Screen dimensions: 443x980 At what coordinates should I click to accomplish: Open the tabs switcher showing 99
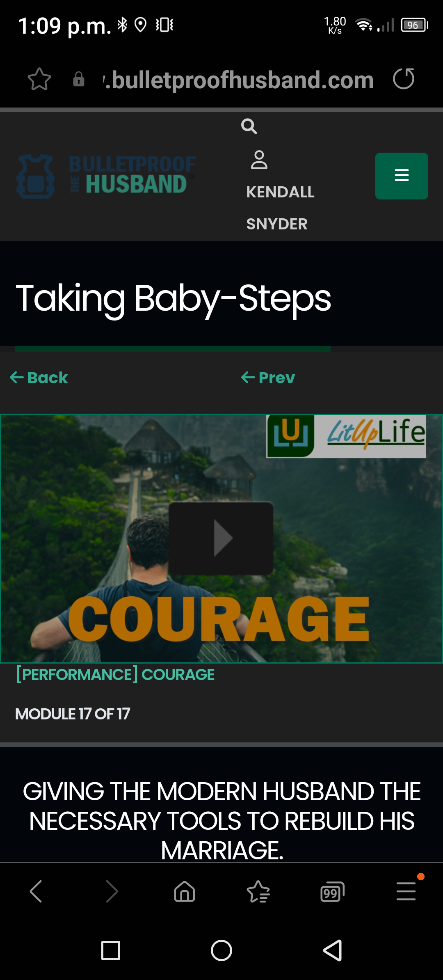(x=332, y=891)
